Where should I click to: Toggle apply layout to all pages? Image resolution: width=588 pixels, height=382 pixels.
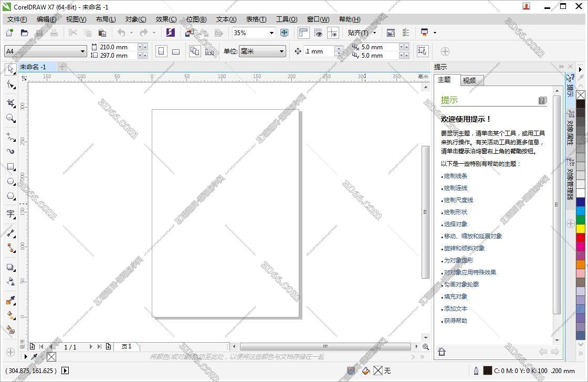click(195, 51)
